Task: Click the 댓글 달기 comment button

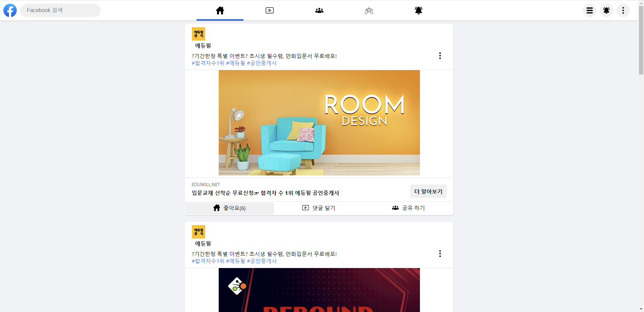Action: [319, 208]
